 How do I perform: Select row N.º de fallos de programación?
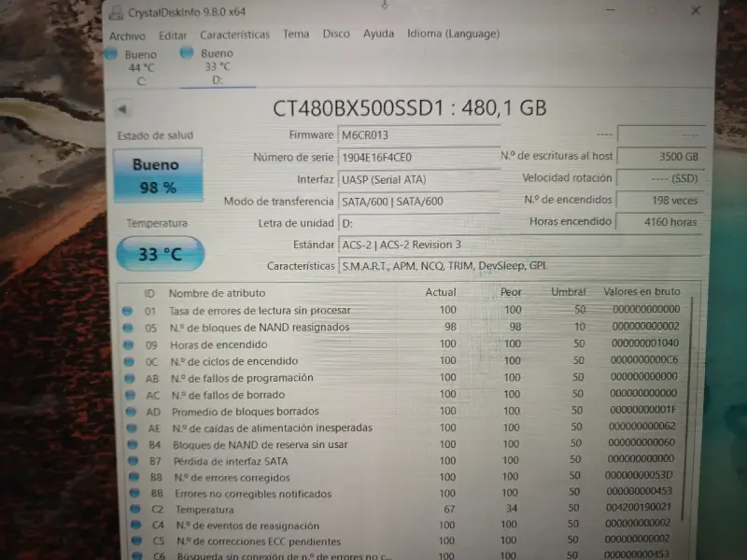click(403, 378)
